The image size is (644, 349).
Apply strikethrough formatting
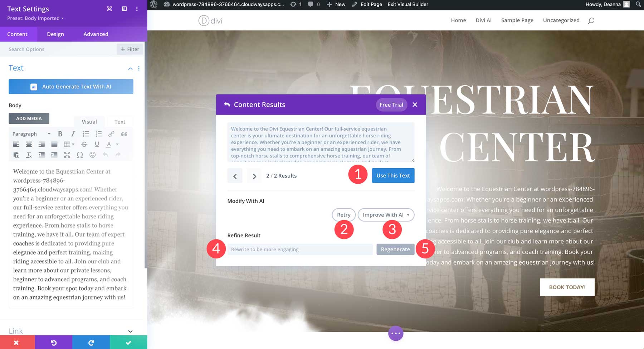(84, 144)
